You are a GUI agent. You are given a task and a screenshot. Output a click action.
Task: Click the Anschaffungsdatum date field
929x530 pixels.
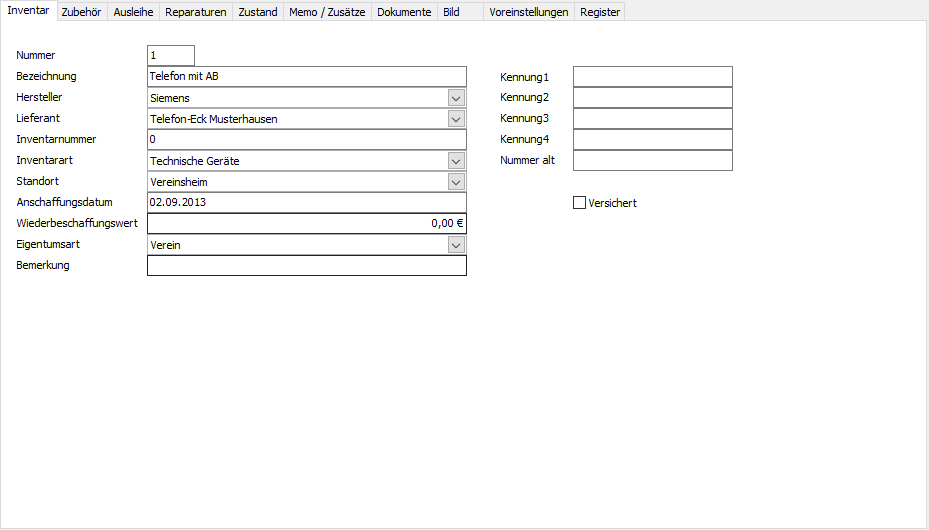click(306, 203)
